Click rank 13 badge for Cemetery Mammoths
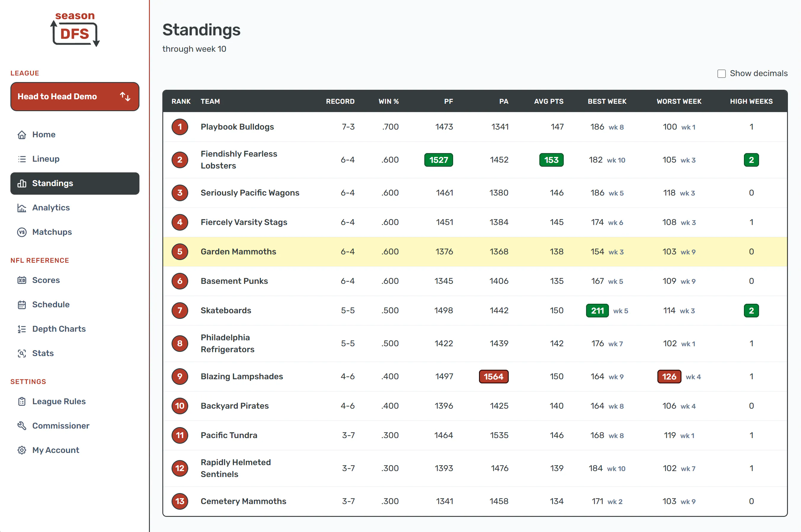The image size is (801, 532). (180, 501)
